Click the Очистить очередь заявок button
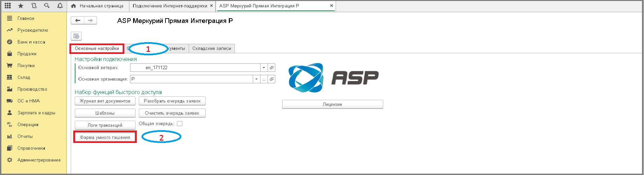 (x=172, y=113)
